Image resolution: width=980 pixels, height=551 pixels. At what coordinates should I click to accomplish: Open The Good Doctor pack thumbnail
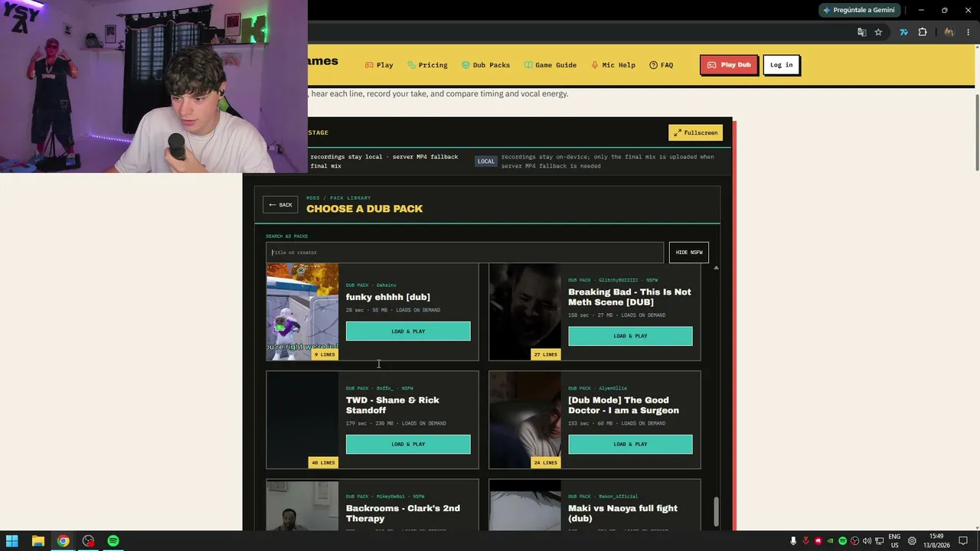[525, 419]
